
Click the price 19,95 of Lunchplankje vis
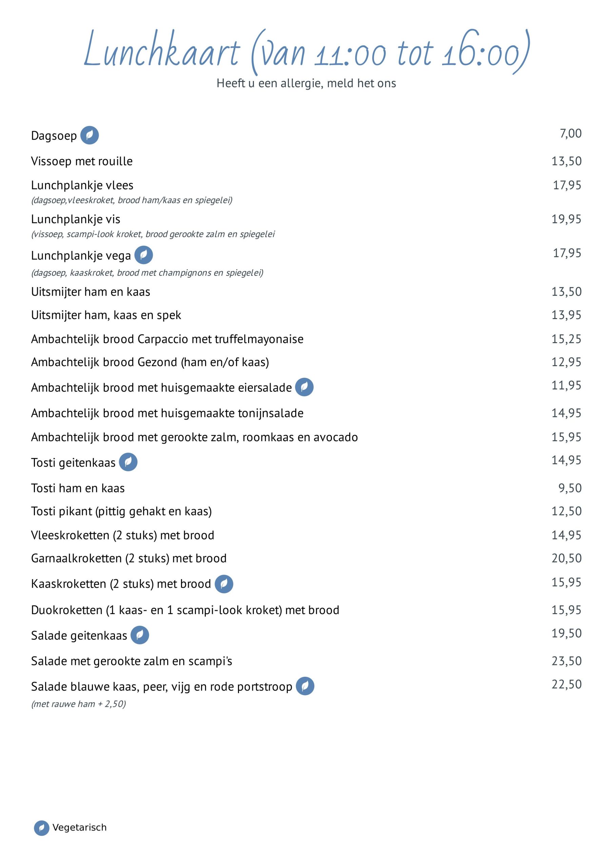click(566, 219)
